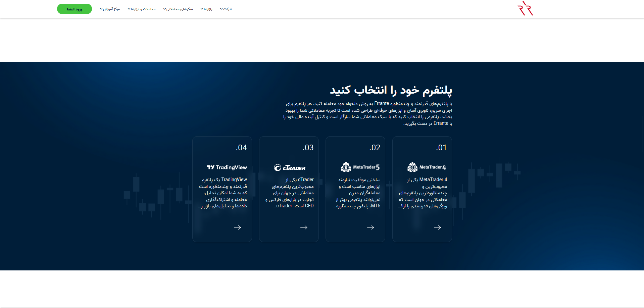Screen dimensions: 644x308
Task: Click the Errante red logo
Action: coord(525,9)
